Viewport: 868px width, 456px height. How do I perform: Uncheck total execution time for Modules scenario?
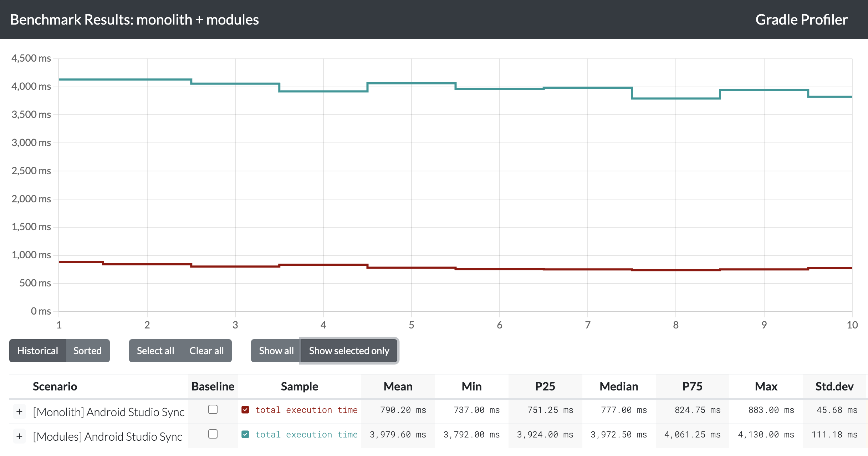coord(245,435)
